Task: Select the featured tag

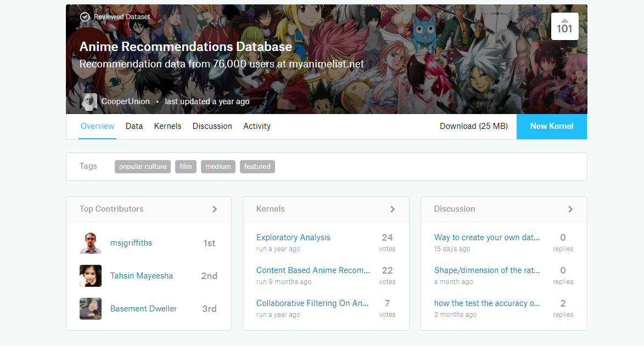Action: coord(257,167)
